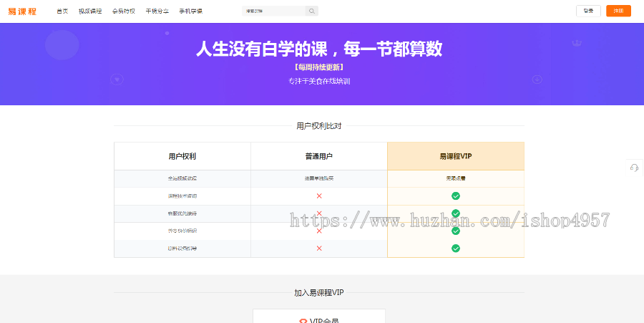The width and height of the screenshot is (644, 323).
Task: Click the 加入易课程VIP section title
Action: pos(319,293)
